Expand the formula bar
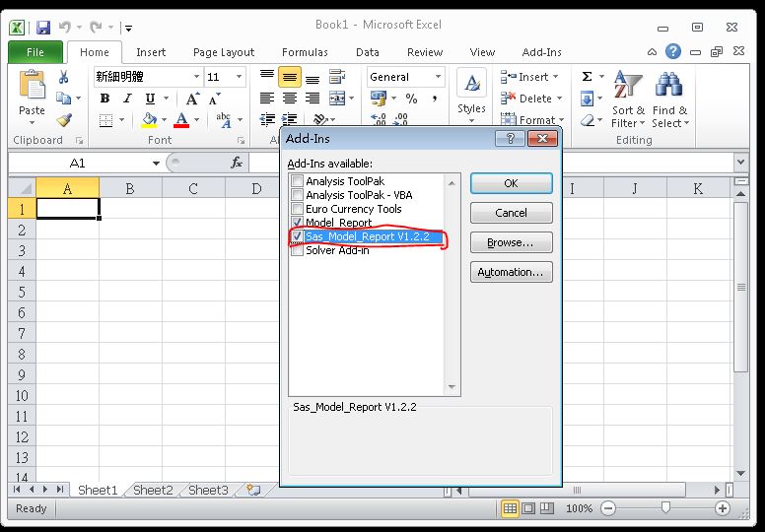The height and width of the screenshot is (532, 765). coord(741,163)
